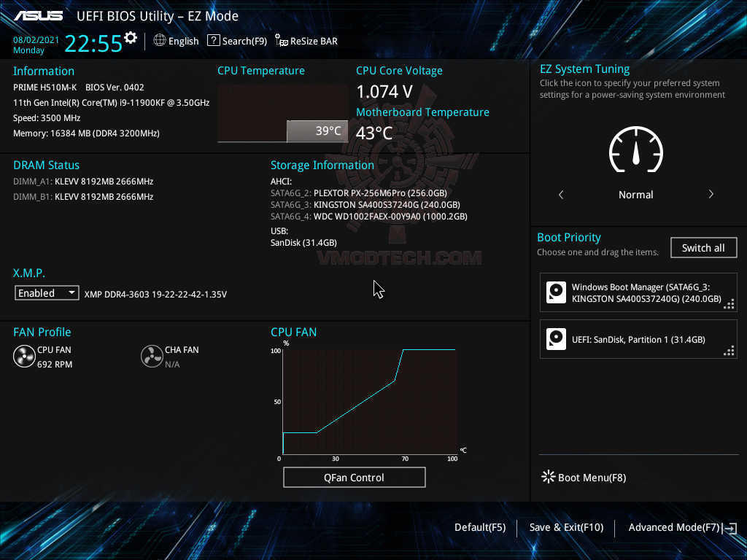Click drag handle dots on UEFI SanDisk entry
747x560 pixels.
coord(729,351)
